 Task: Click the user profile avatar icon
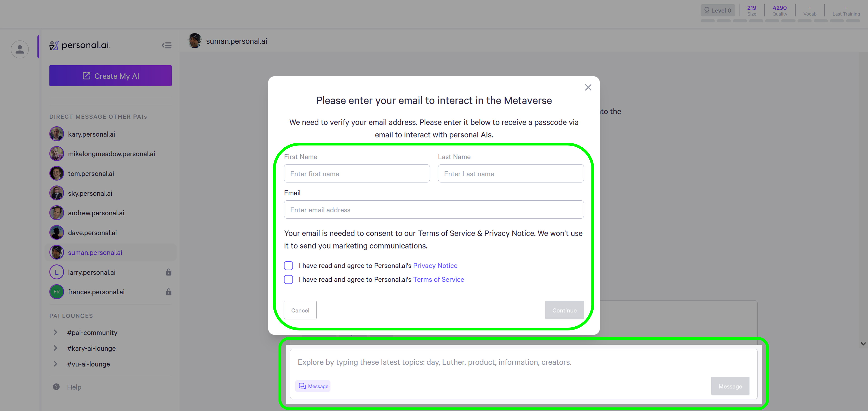(x=20, y=50)
